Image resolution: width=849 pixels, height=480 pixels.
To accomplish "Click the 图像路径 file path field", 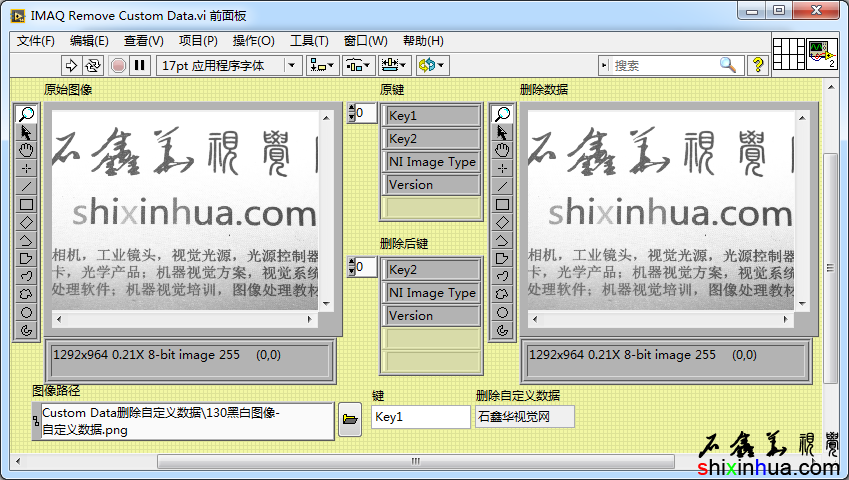I will click(187, 421).
